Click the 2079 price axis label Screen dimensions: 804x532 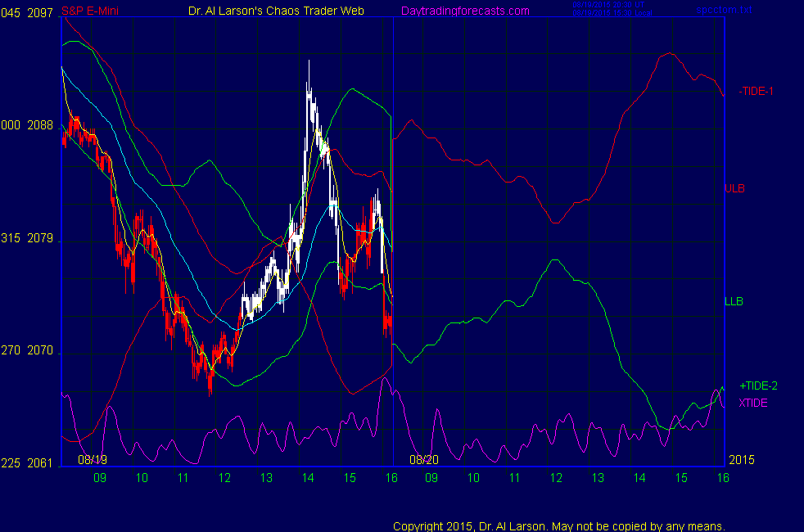(x=40, y=239)
